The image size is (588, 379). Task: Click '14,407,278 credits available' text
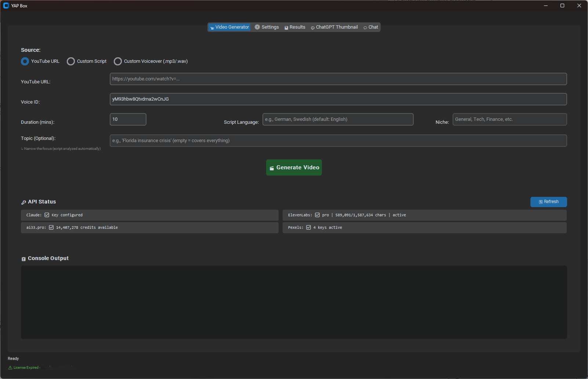[87, 228]
